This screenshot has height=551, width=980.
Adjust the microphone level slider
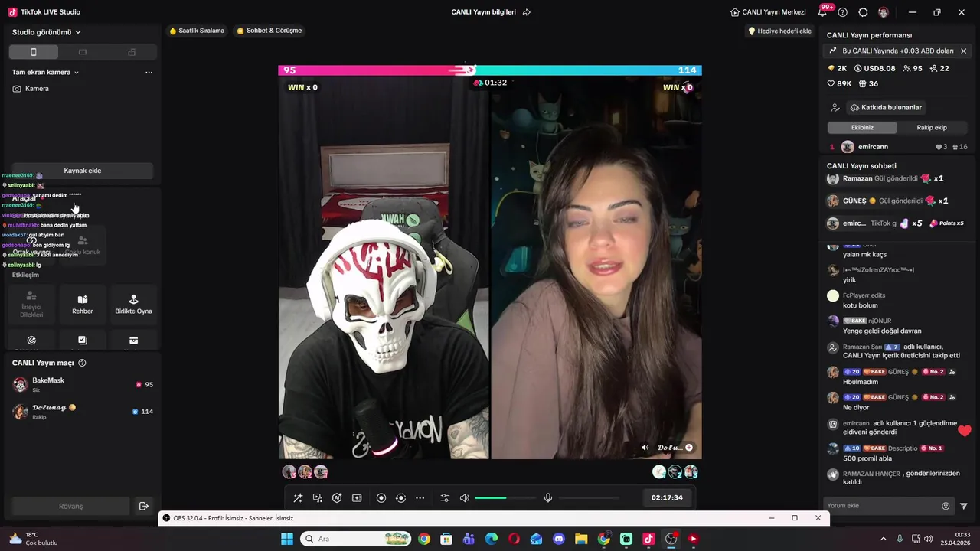589,498
